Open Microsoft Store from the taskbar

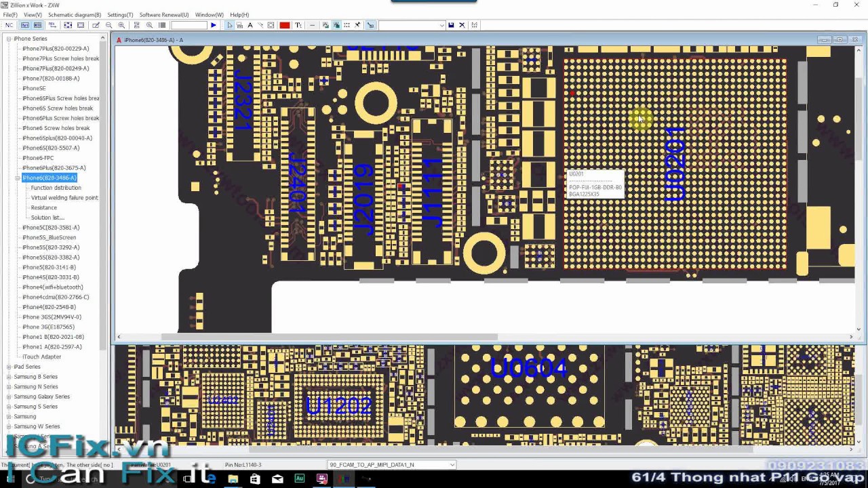point(255,479)
